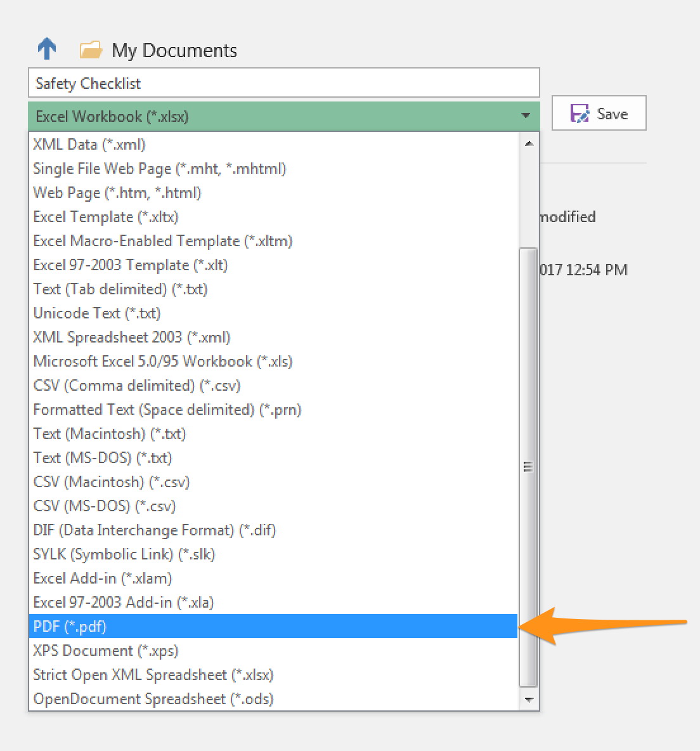Choose CSV (Comma delimited) format

tap(137, 386)
